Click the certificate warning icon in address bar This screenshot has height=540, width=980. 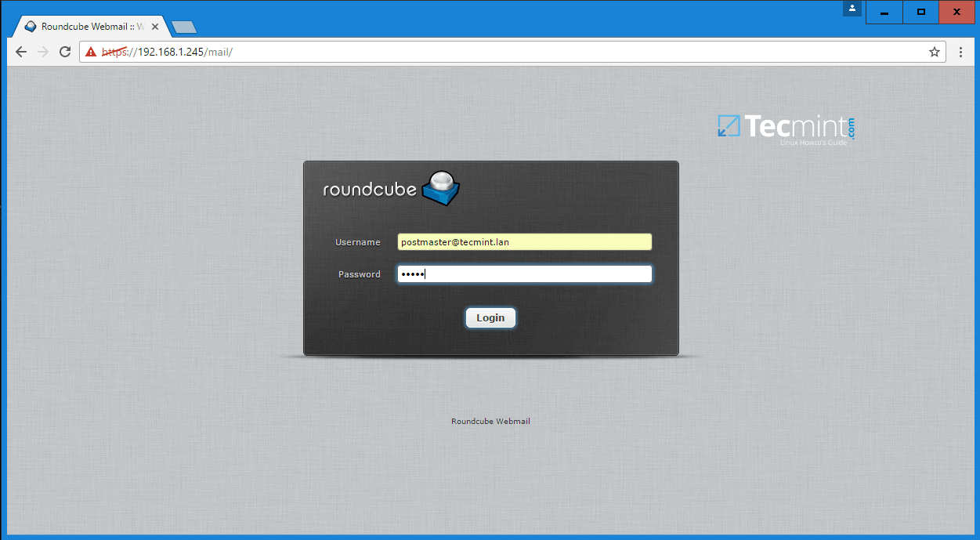92,52
